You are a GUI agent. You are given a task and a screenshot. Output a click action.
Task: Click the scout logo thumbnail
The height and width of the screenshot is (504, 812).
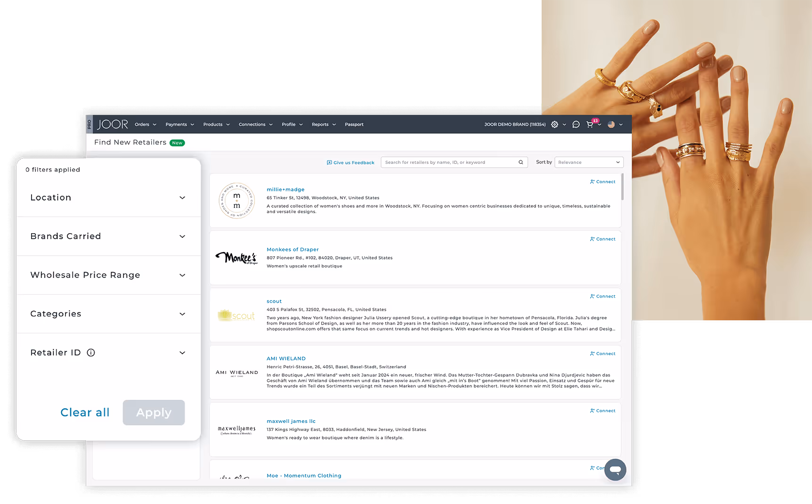tap(236, 315)
